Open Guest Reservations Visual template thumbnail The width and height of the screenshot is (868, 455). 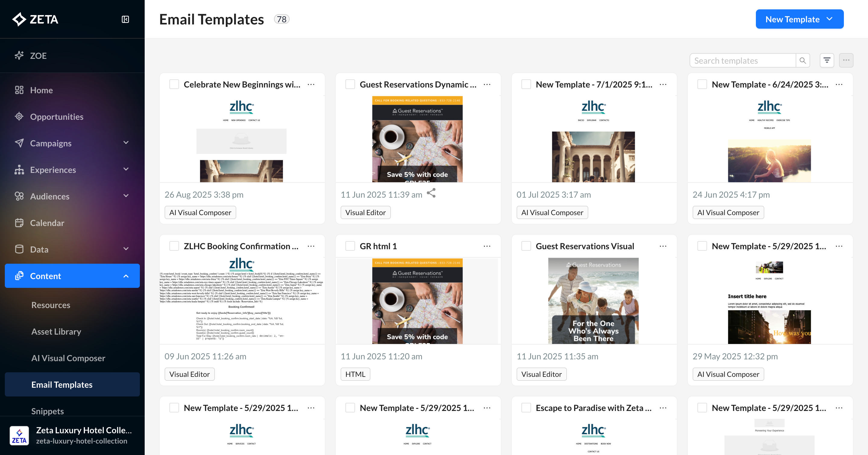593,301
